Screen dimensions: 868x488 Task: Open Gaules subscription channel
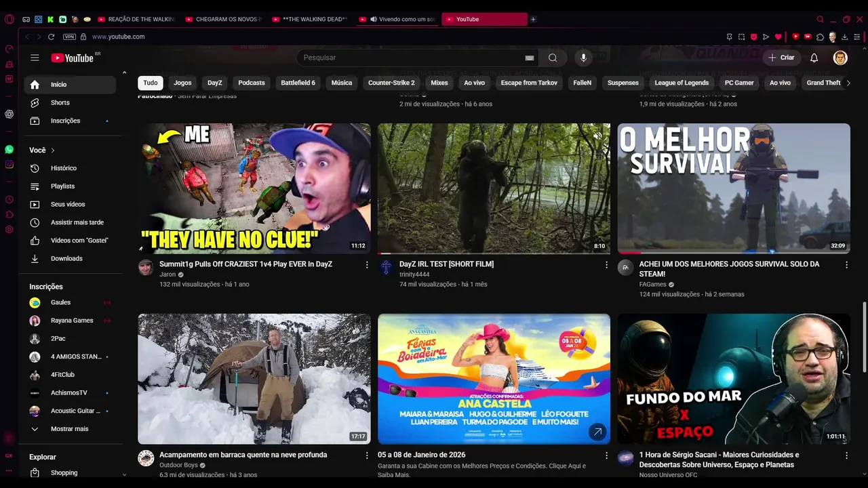71,302
